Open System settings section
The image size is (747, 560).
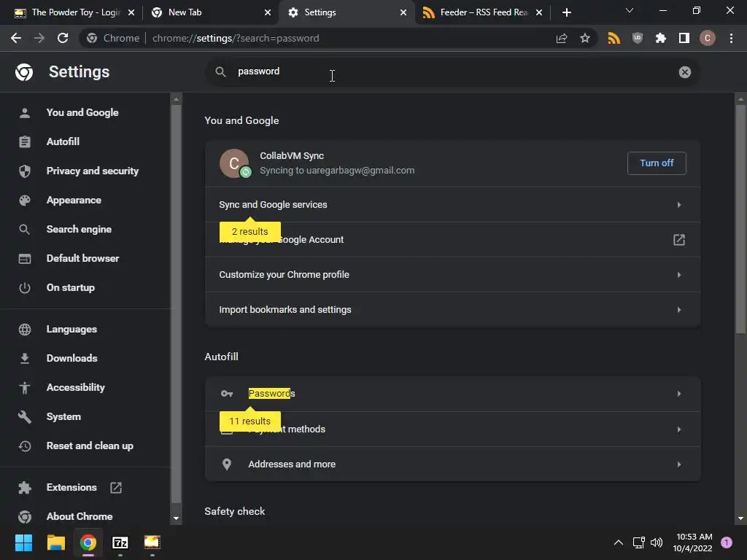tap(63, 416)
